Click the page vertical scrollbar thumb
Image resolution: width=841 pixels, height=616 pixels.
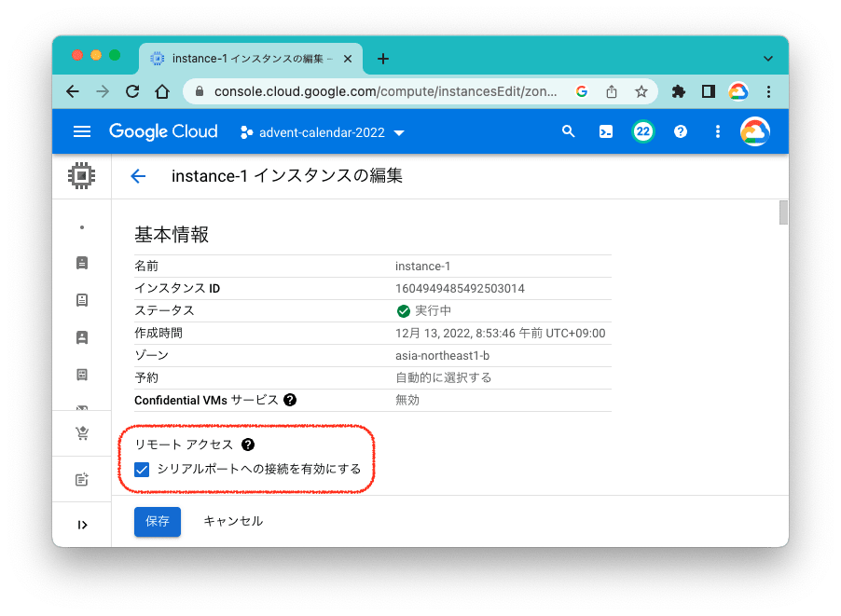pos(783,212)
